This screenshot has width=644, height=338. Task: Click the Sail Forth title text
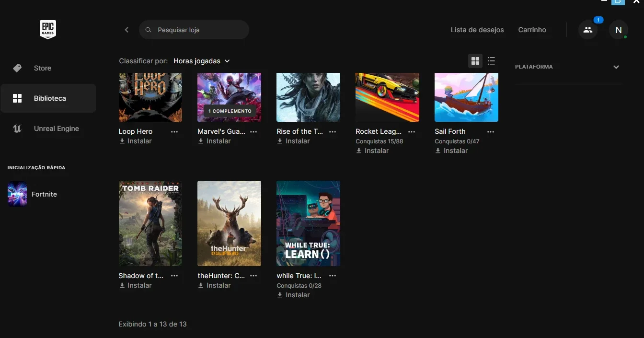450,131
